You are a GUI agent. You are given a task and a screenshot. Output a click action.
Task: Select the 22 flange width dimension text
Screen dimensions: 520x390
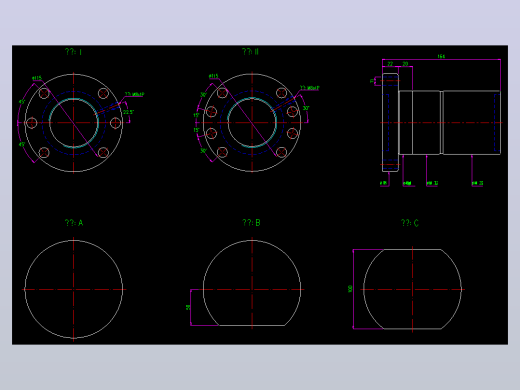pyautogui.click(x=390, y=64)
